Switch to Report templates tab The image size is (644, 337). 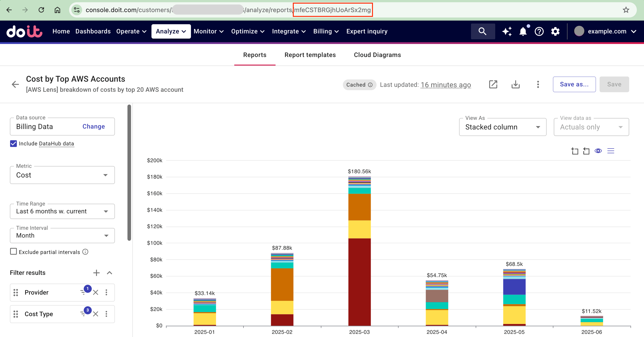310,55
